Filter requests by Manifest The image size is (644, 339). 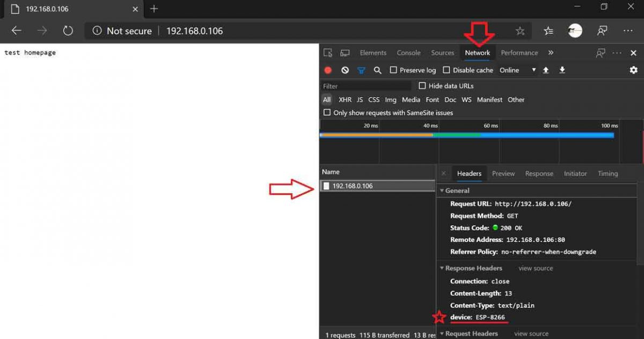point(489,100)
